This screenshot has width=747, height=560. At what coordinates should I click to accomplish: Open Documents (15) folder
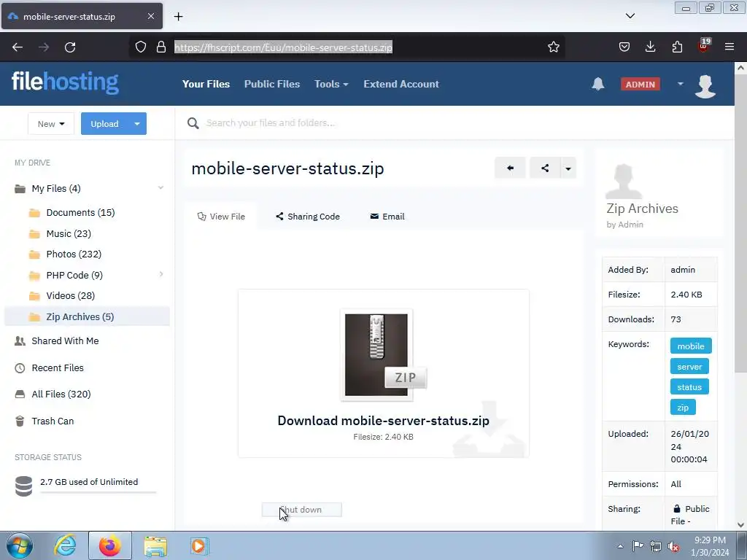(80, 212)
